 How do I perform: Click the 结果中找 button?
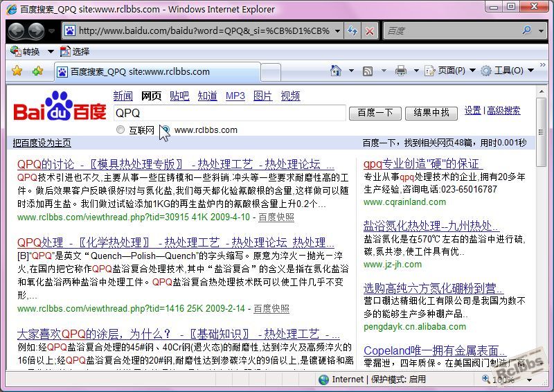click(x=431, y=113)
